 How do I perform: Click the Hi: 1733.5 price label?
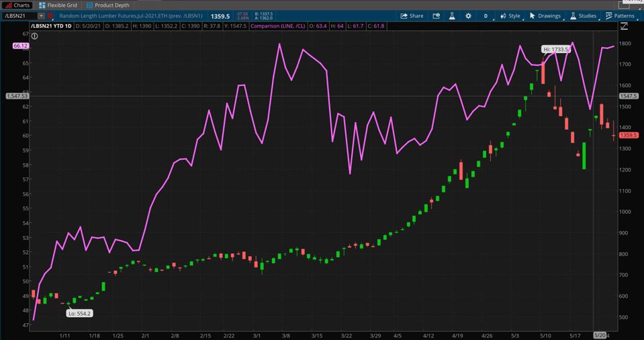pos(555,49)
